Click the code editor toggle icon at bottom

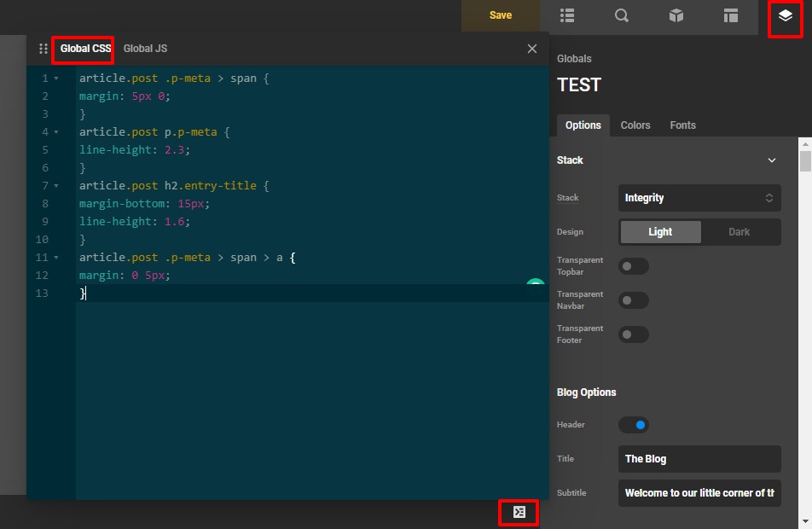click(519, 512)
